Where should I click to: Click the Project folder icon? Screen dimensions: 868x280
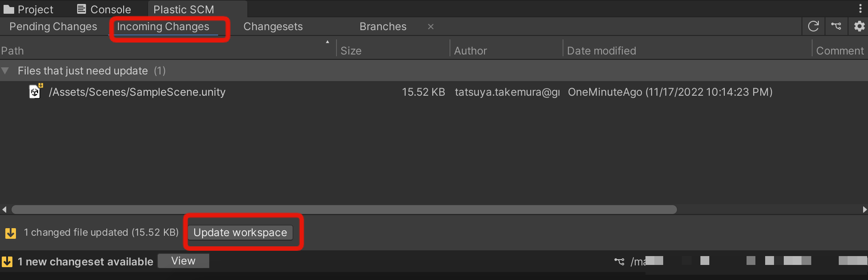[x=10, y=8]
